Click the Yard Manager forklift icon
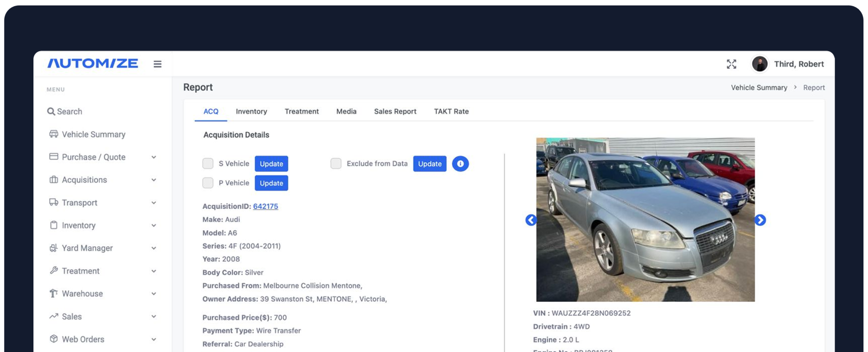Viewport: 868px width, 352px height. tap(54, 248)
